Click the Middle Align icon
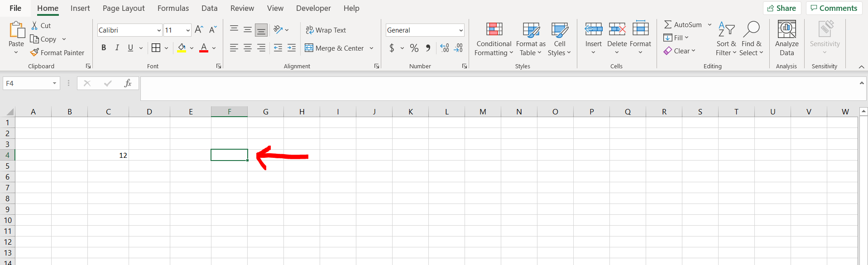868x265 pixels. tap(248, 30)
